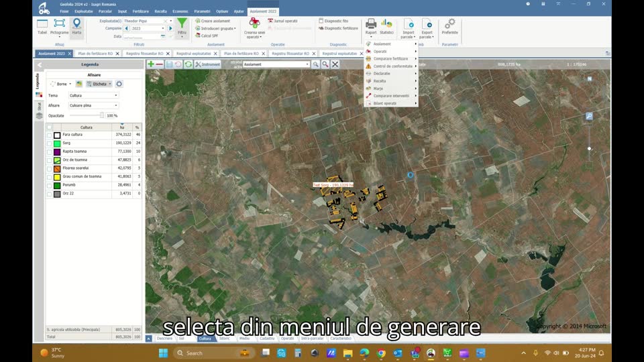Click the Windows Start button on taskbar
The height and width of the screenshot is (362, 644).
tap(163, 353)
